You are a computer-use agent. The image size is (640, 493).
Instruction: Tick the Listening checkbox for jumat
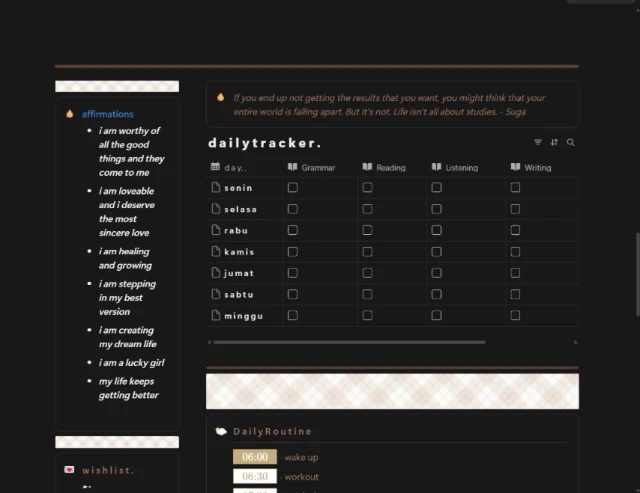click(436, 273)
